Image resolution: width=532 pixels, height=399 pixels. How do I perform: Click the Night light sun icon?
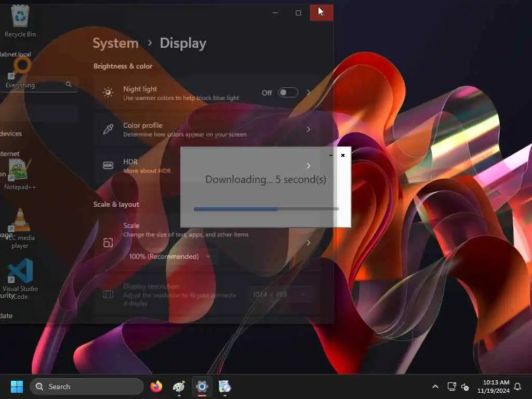[x=108, y=92]
